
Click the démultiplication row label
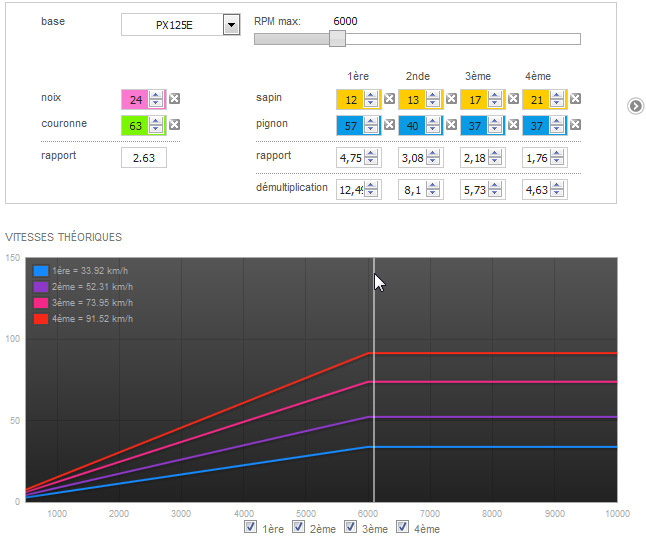(x=292, y=187)
